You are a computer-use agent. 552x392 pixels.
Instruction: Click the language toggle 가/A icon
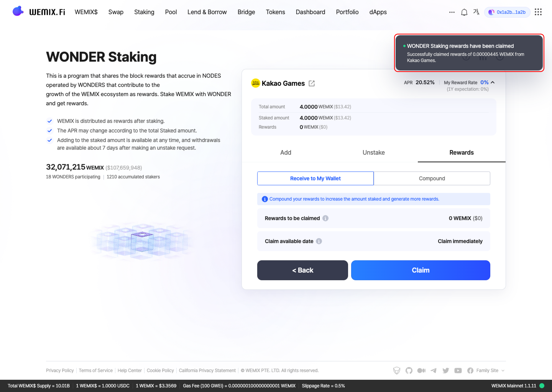coord(476,11)
